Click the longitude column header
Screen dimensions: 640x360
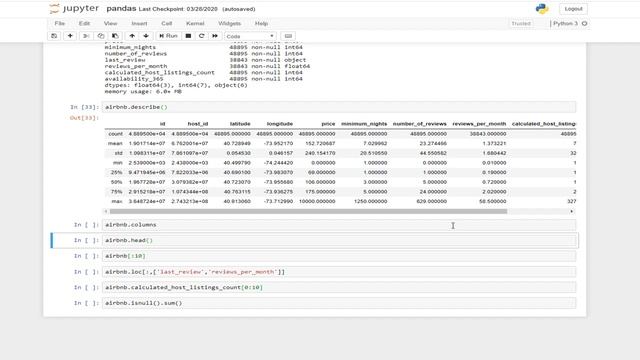pyautogui.click(x=280, y=124)
